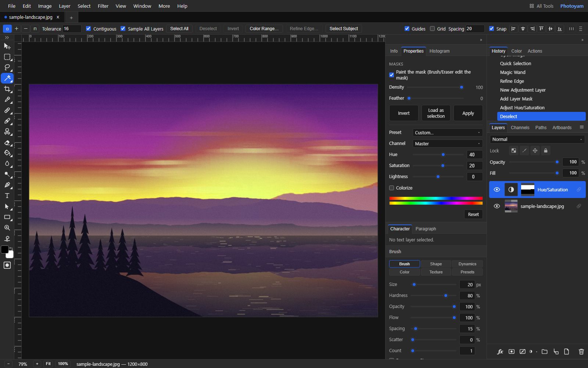588x368 pixels.
Task: Select the Crop tool
Action: click(x=7, y=89)
